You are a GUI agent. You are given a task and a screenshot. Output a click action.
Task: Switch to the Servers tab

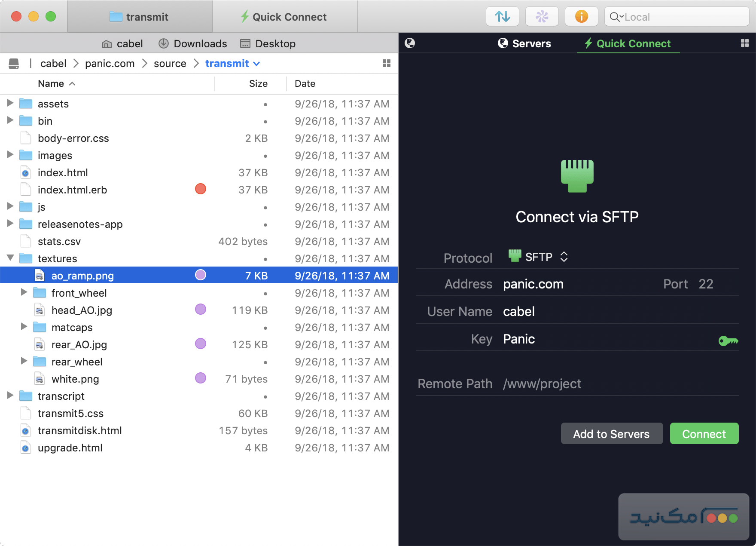[x=524, y=43]
